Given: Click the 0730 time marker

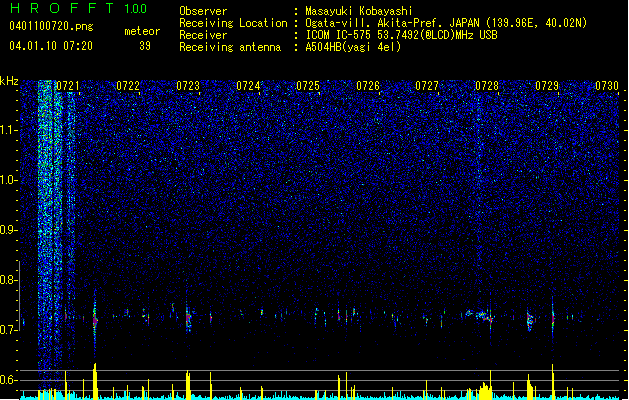Looking at the screenshot, I should point(607,86).
